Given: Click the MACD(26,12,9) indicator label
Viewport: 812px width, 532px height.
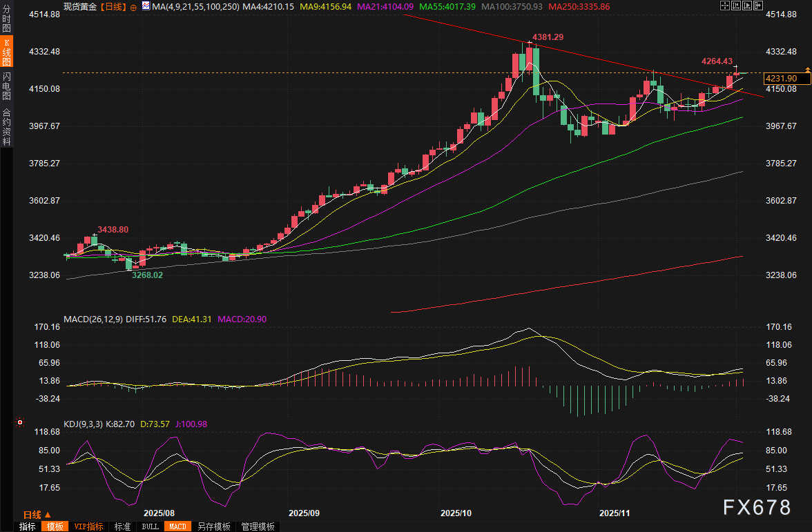Looking at the screenshot, I should point(94,319).
